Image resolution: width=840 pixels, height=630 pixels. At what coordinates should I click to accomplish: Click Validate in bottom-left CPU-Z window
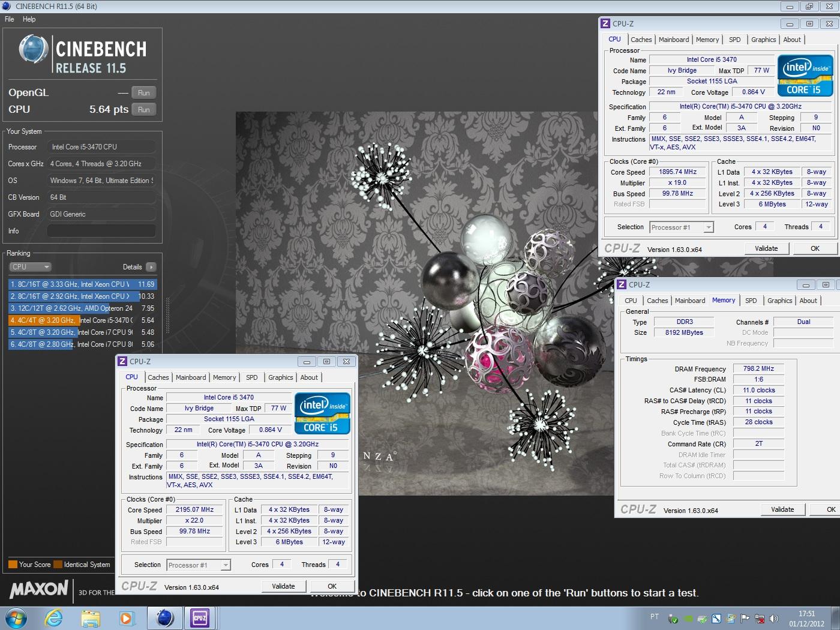[283, 586]
